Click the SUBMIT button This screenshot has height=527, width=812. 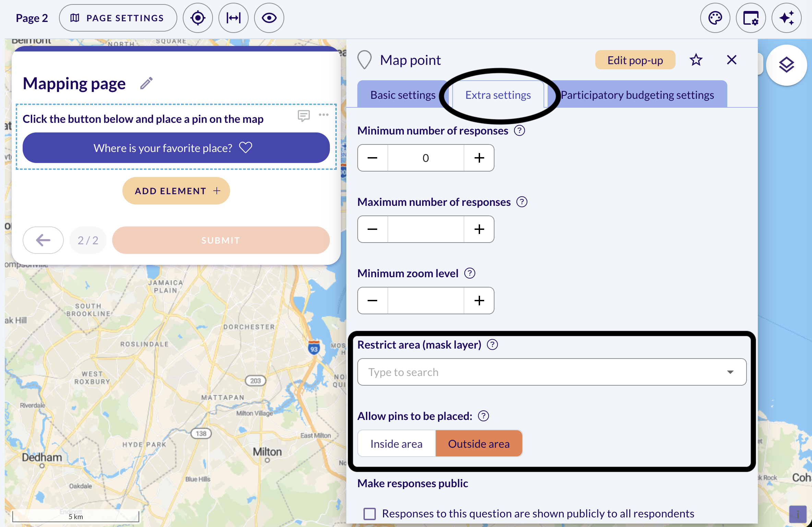click(x=221, y=240)
